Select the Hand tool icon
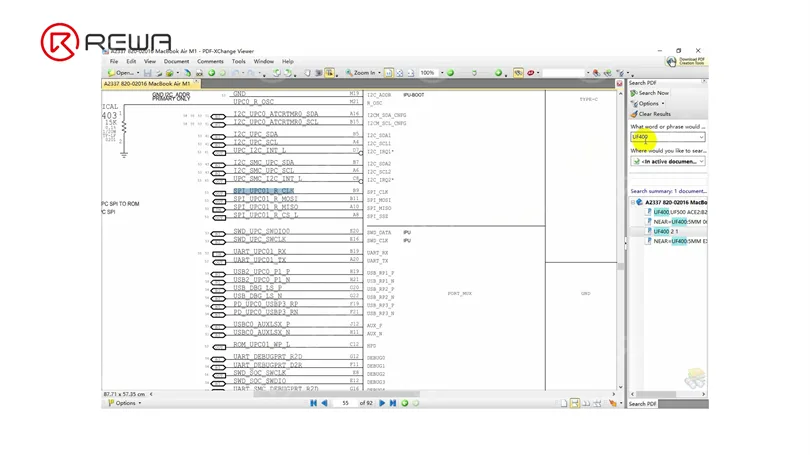The image size is (810, 455). pos(307,73)
